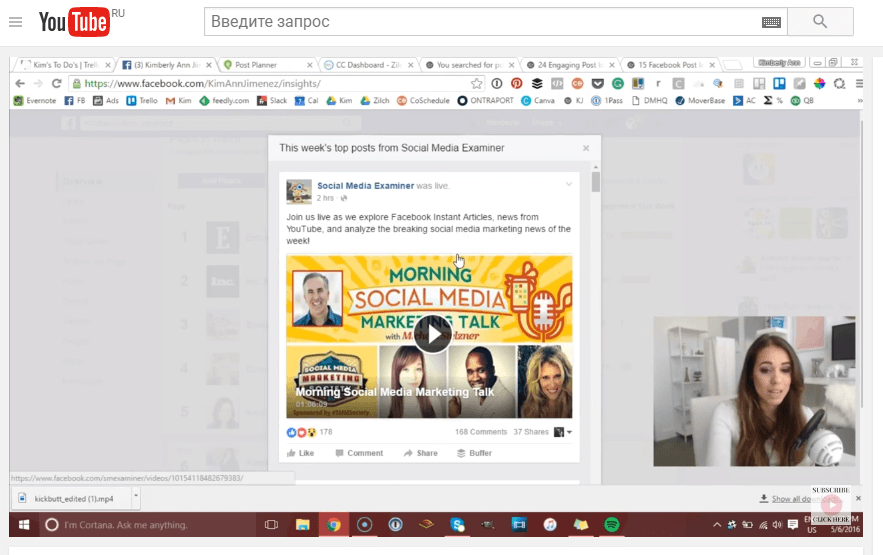Screen dimensions: 883x555
Task: Expand the download item options arrow
Action: (136, 498)
